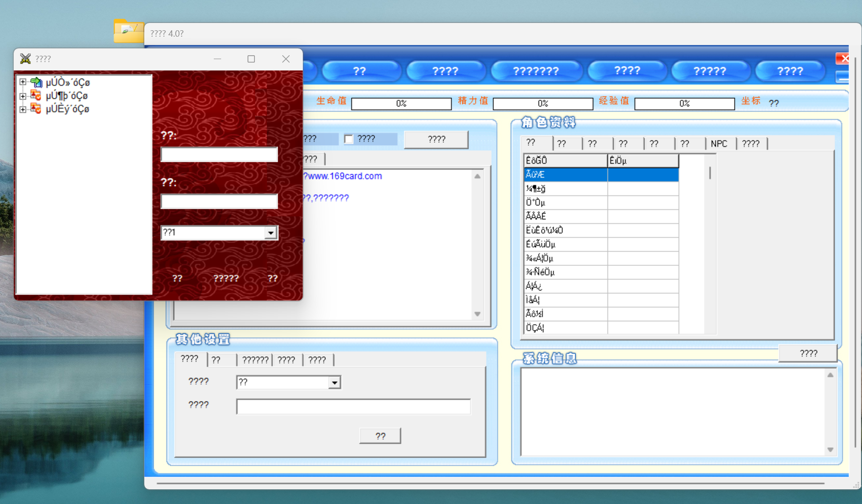This screenshot has width=862, height=504.
Task: Switch to the NPC tab
Action: coord(719,144)
